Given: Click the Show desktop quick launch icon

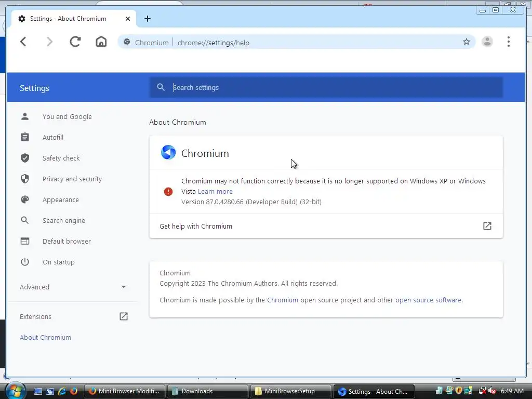Looking at the screenshot, I should pos(37,391).
